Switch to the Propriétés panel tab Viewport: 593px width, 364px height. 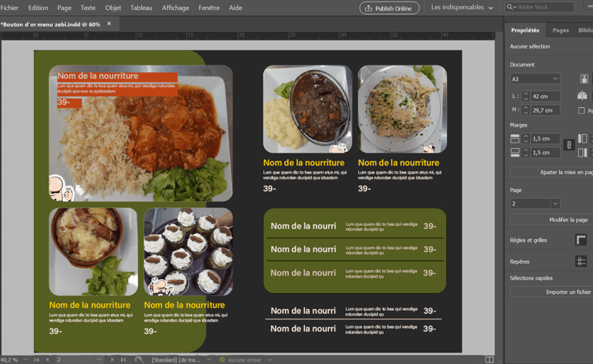[x=525, y=30]
